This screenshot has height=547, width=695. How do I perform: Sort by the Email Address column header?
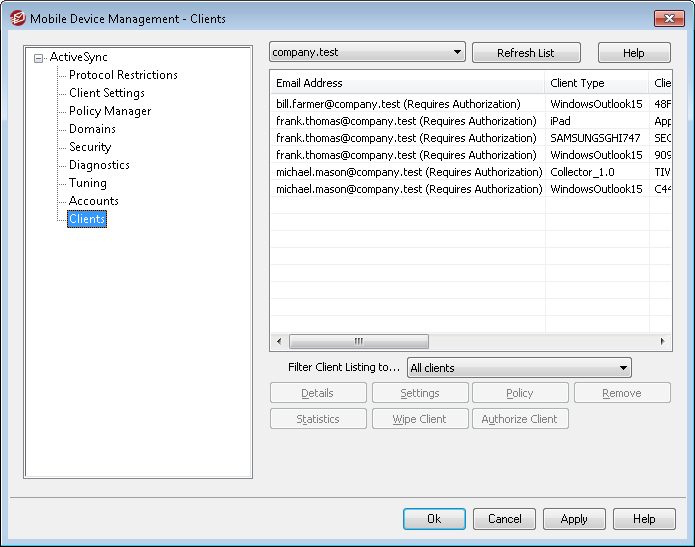tap(407, 83)
